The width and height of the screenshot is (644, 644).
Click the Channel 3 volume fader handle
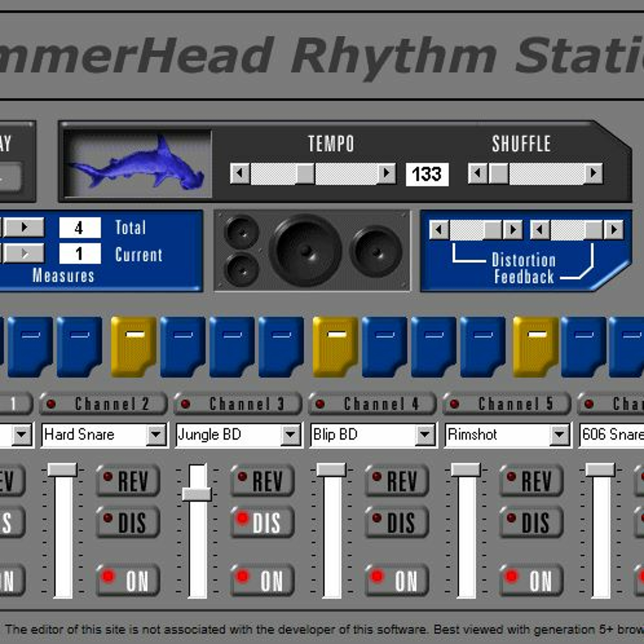click(197, 494)
